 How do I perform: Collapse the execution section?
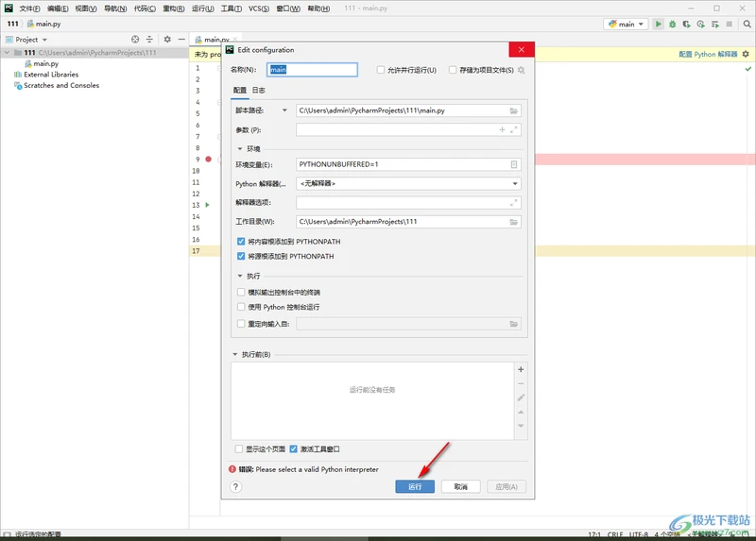[x=240, y=276]
